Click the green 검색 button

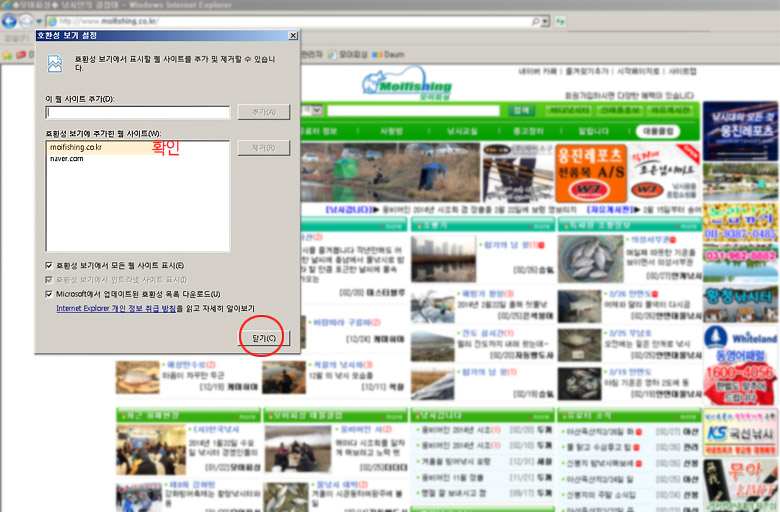521,110
